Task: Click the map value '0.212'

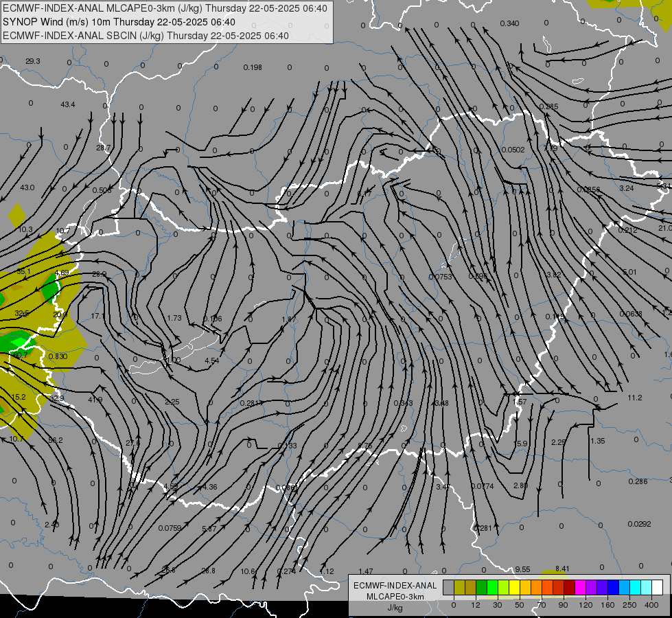Action: (628, 230)
